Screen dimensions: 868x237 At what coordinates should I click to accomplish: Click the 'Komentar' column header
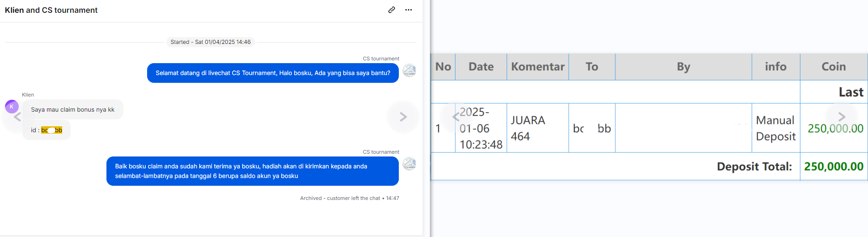[x=538, y=67]
